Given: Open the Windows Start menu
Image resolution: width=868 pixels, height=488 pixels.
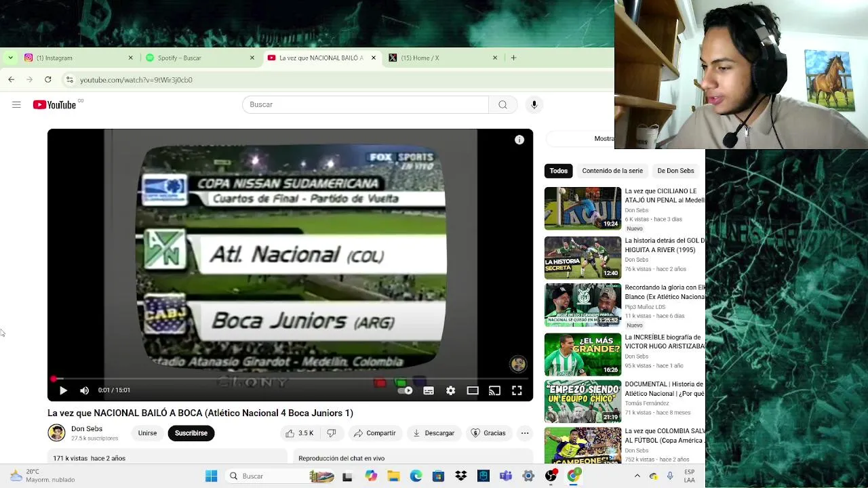Looking at the screenshot, I should [211, 476].
